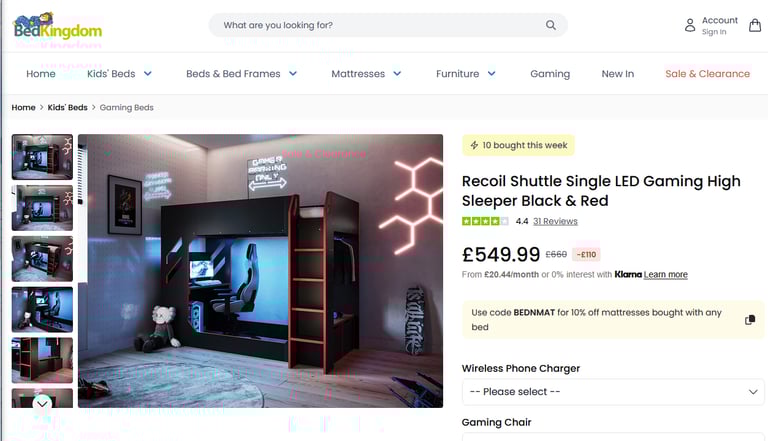Open the Sale & Clearance menu item
Image resolution: width=768 pixels, height=441 pixels.
coord(707,74)
